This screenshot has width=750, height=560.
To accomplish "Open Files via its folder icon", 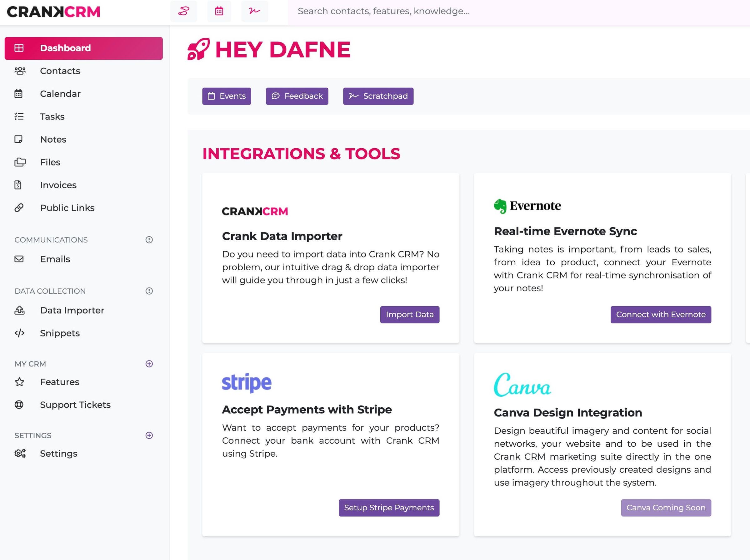I will (x=19, y=162).
